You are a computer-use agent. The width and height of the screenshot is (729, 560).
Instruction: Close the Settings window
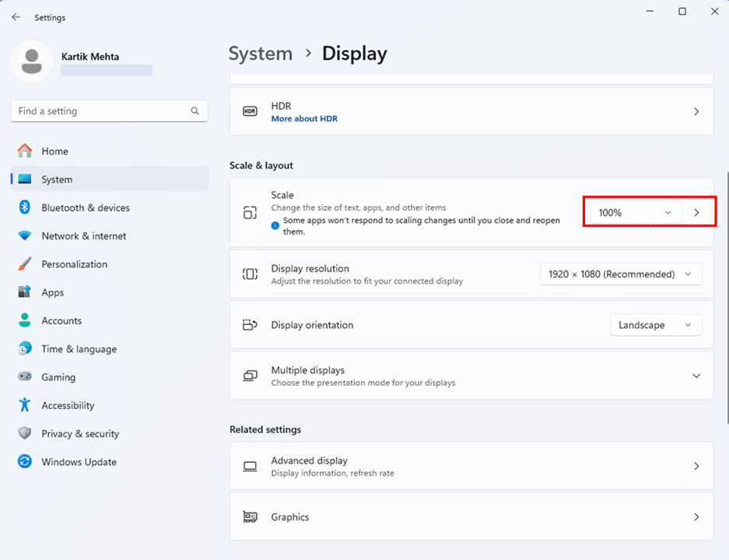click(x=714, y=11)
